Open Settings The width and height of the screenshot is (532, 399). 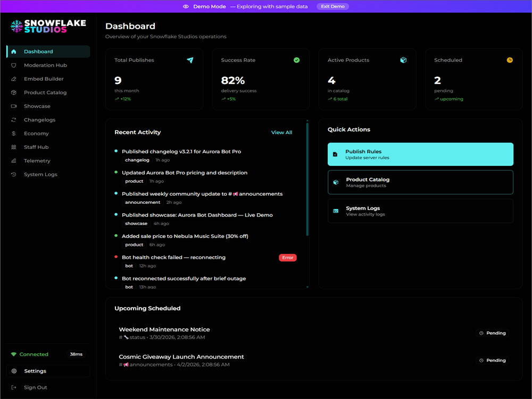click(48, 371)
